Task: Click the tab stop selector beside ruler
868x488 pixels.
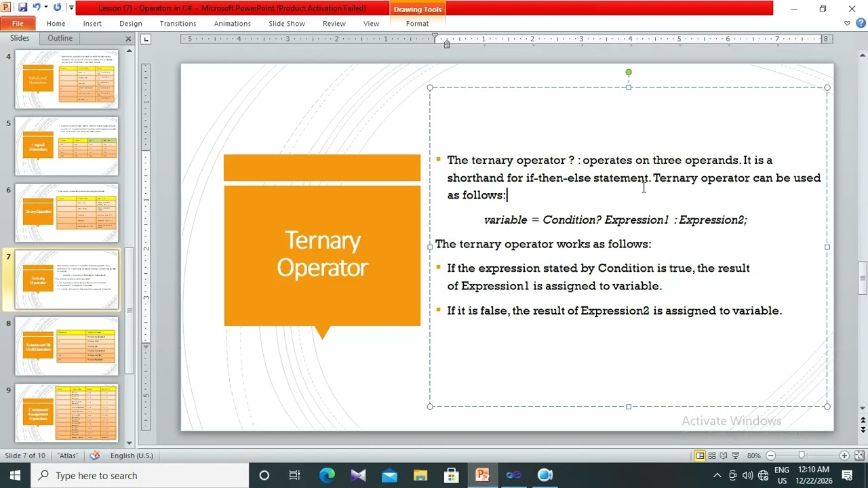Action: [146, 39]
